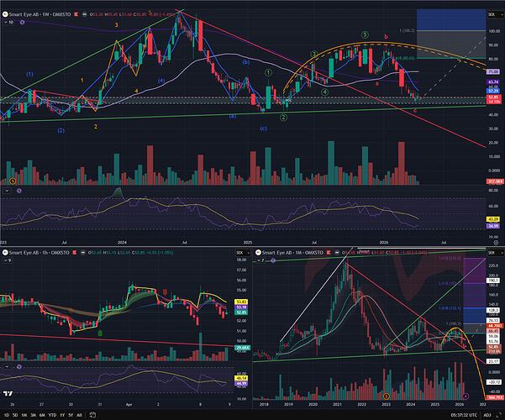Click the orange event marker on weekly chart

[13, 179]
